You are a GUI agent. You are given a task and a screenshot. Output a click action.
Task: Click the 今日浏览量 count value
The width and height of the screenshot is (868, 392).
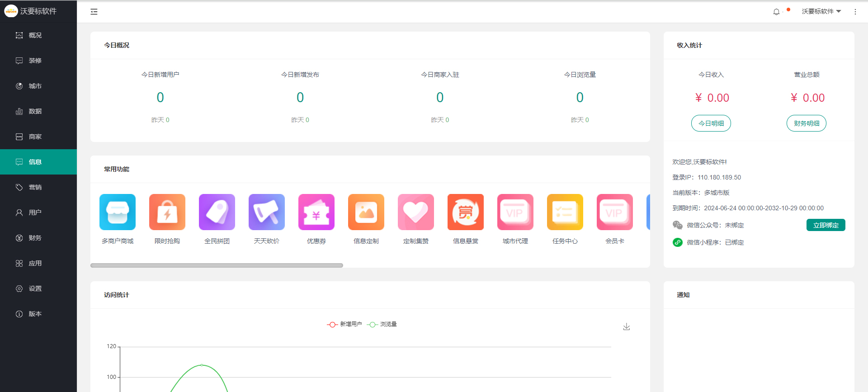point(580,97)
